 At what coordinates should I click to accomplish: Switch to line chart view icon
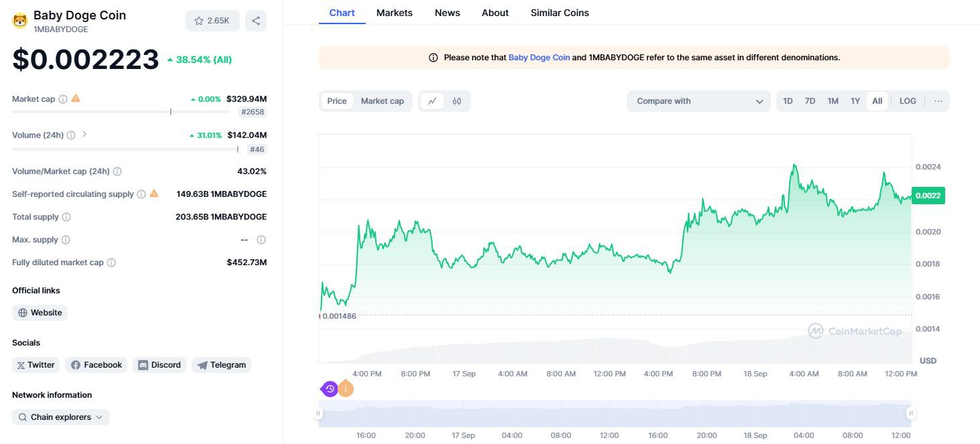432,101
